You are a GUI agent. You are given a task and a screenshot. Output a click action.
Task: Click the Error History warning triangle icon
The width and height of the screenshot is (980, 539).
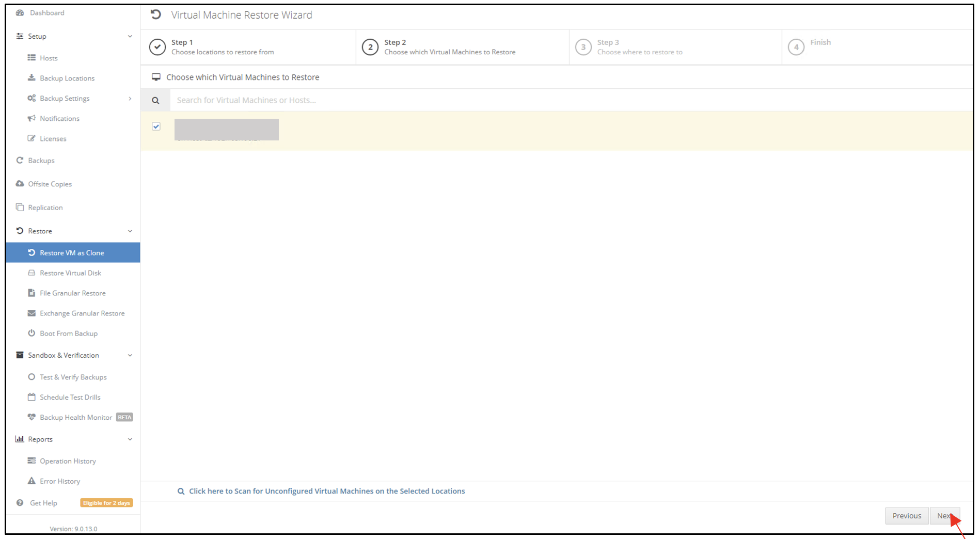[x=31, y=481]
